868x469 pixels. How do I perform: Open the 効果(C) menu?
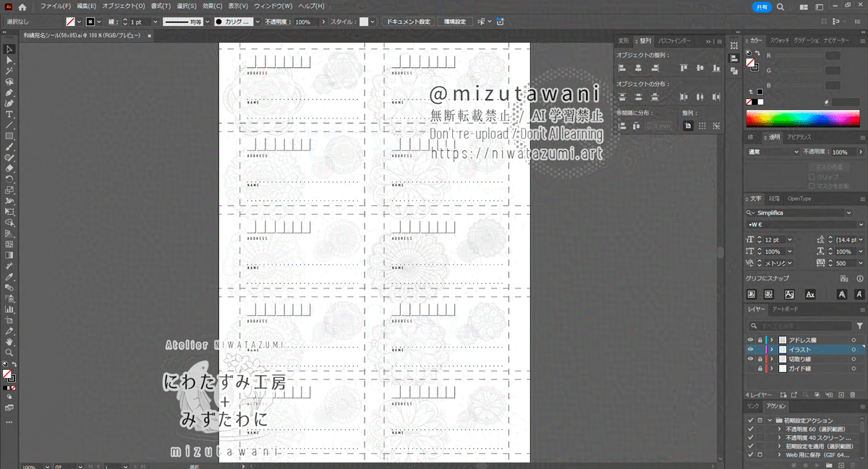212,7
